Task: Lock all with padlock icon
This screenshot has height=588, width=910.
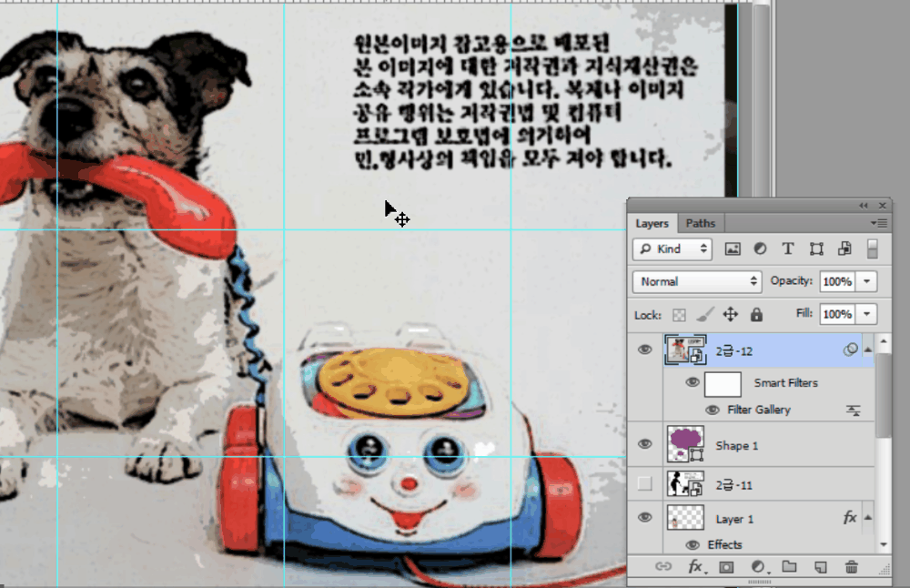Action: (x=756, y=315)
